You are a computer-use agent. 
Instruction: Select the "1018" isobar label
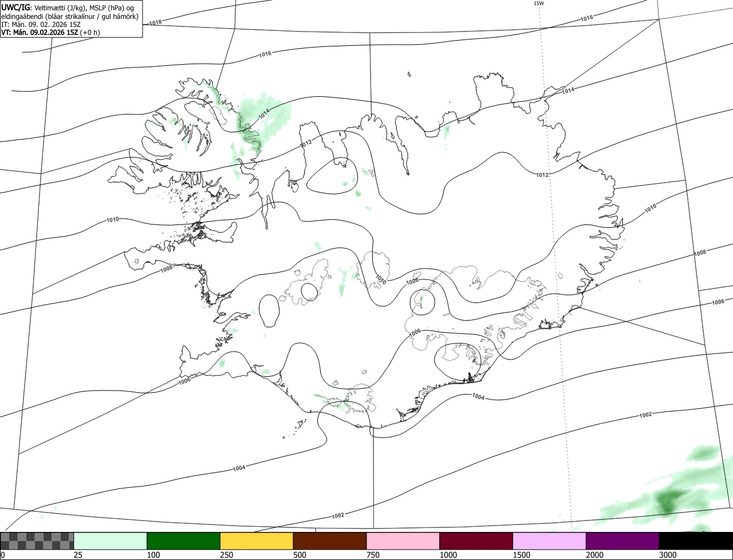pos(155,22)
